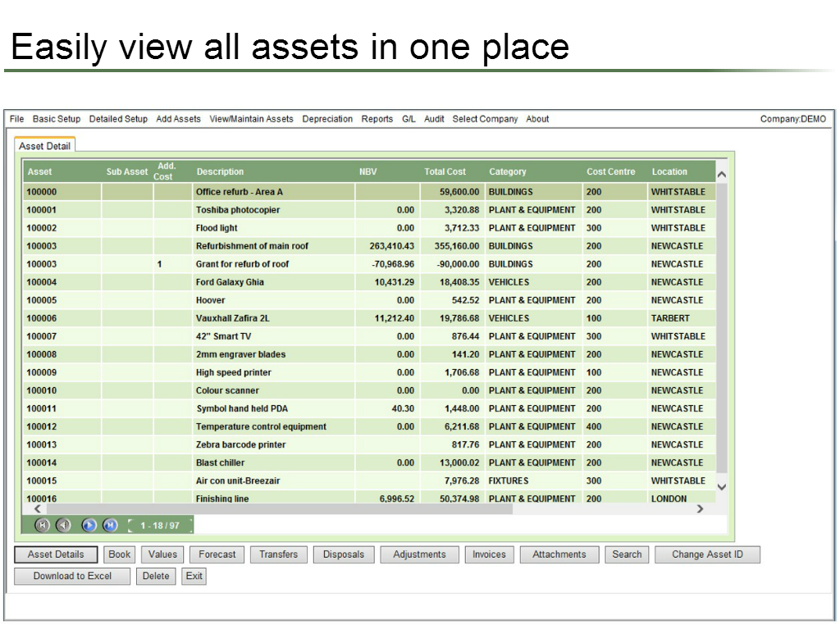Open the Search function
This screenshot has height=630, width=840.
tap(627, 554)
